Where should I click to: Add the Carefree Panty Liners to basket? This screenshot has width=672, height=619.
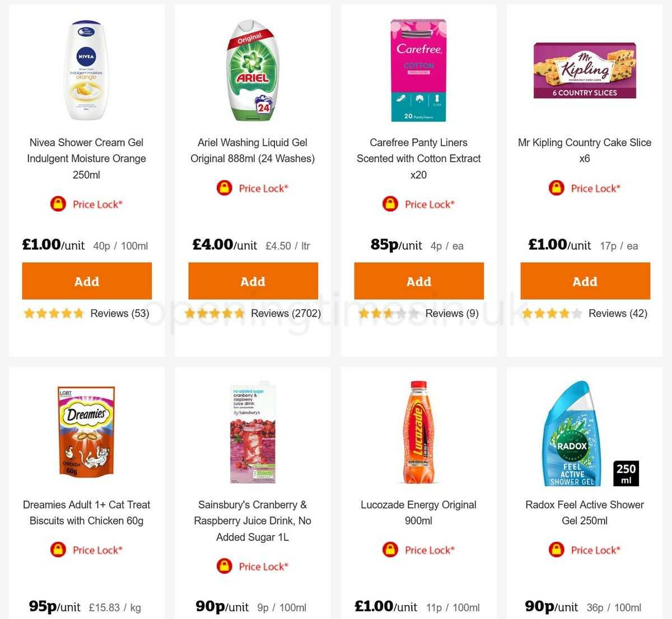pos(418,281)
